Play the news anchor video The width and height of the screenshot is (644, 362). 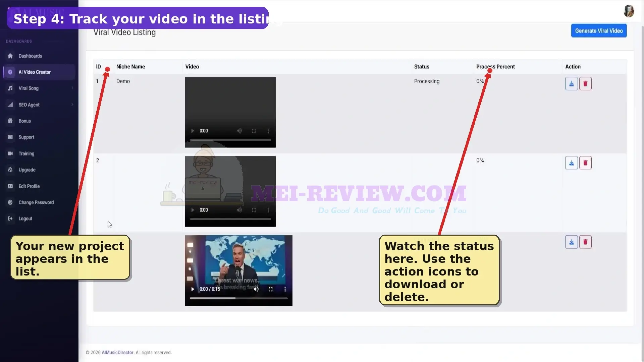coord(193,289)
